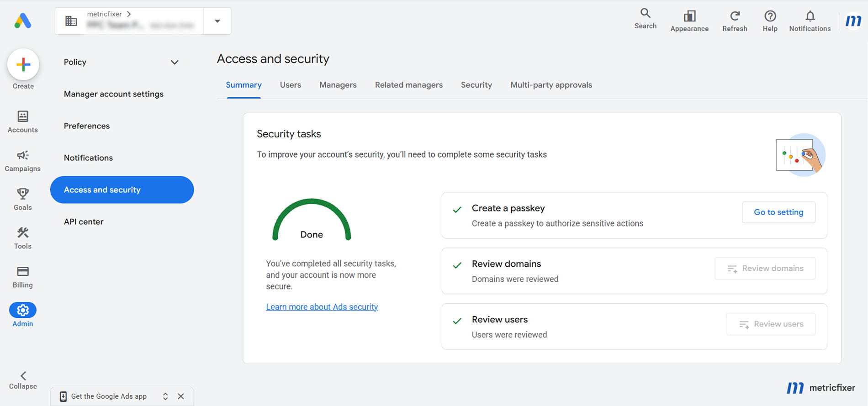The height and width of the screenshot is (406, 868).
Task: Click the account building icon
Action: tap(71, 21)
